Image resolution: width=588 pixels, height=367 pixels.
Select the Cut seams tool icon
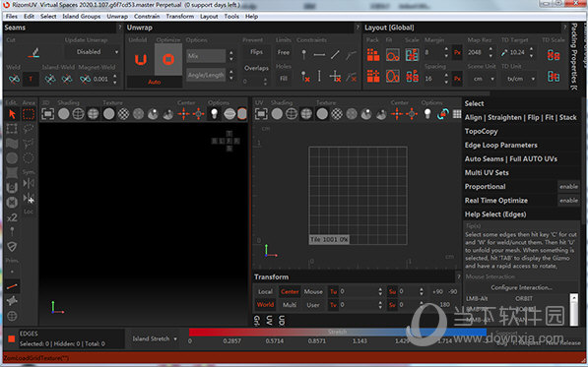tap(34, 53)
